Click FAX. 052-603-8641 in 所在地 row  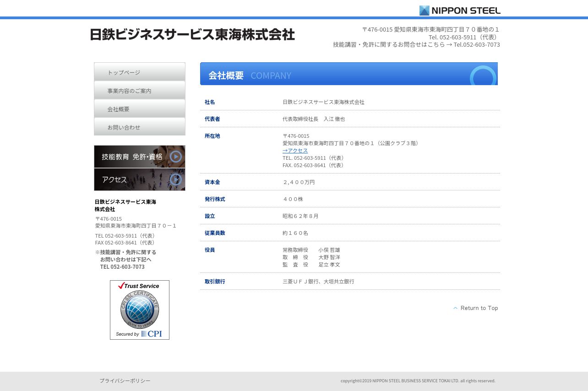click(314, 165)
